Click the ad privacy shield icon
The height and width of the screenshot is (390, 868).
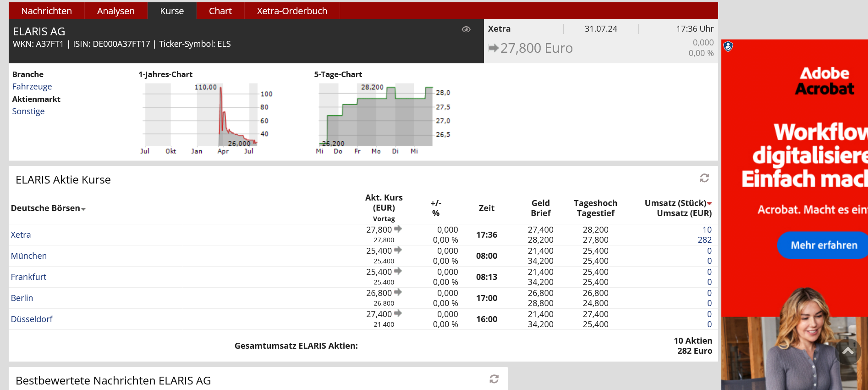tap(728, 46)
